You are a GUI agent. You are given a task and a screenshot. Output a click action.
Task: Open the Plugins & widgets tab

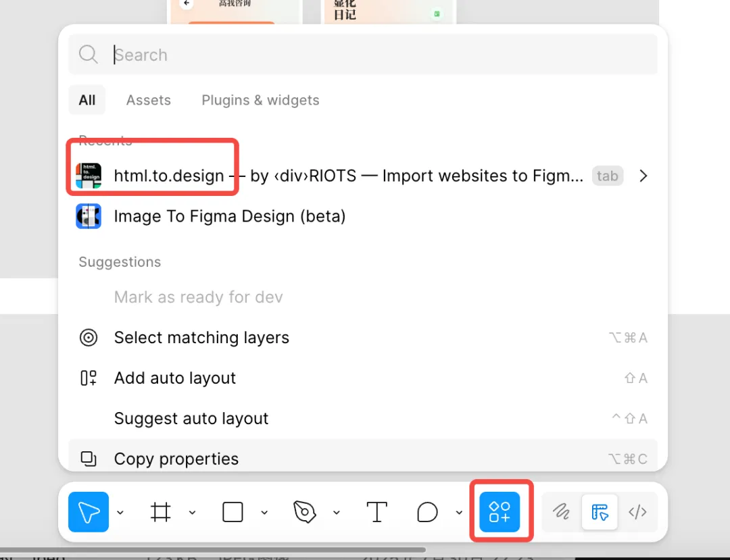point(260,100)
